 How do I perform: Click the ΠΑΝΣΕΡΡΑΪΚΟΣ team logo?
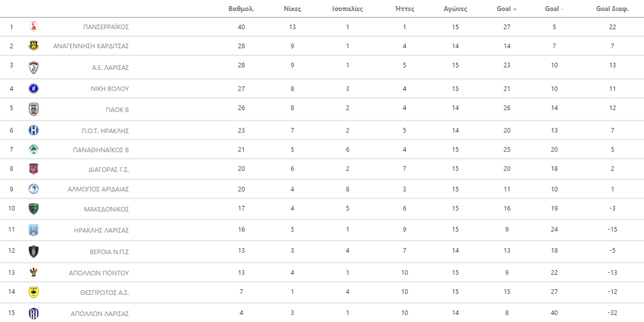tap(34, 27)
